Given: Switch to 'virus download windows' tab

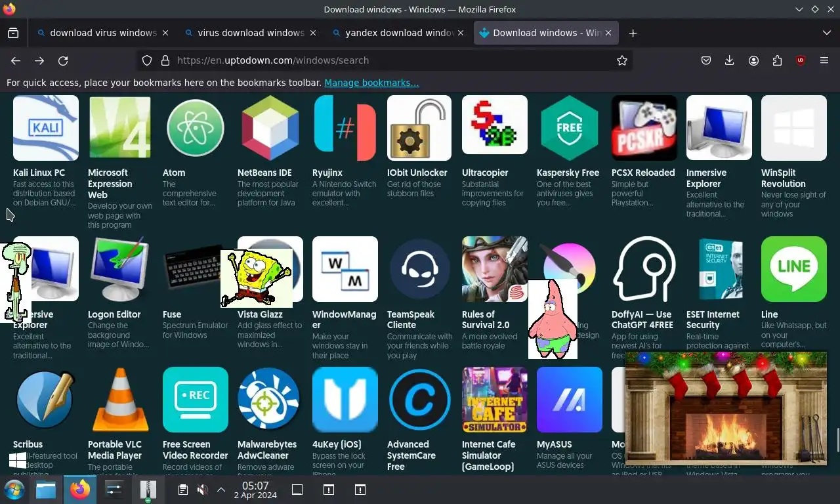Looking at the screenshot, I should tap(251, 33).
